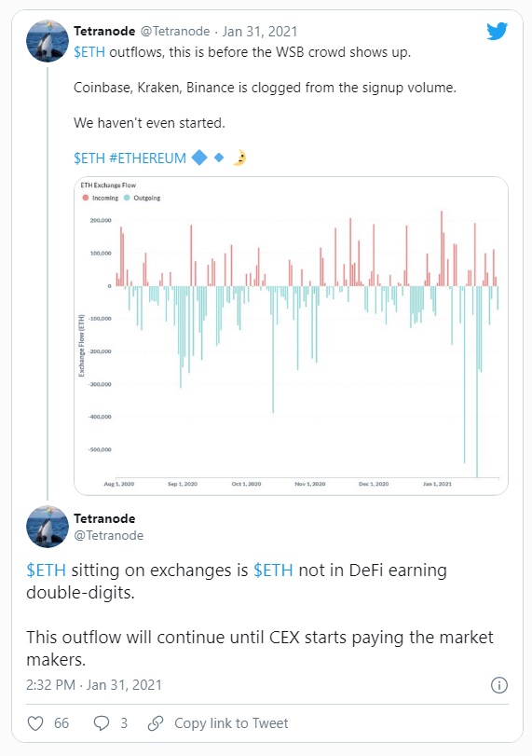Click the chain link icon
Image resolution: width=532 pixels, height=756 pixels.
(x=156, y=723)
